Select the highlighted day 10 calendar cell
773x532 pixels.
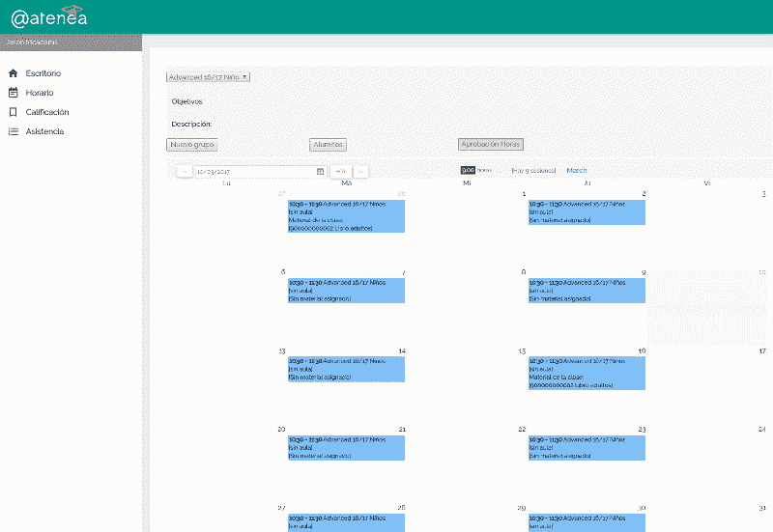pos(707,308)
